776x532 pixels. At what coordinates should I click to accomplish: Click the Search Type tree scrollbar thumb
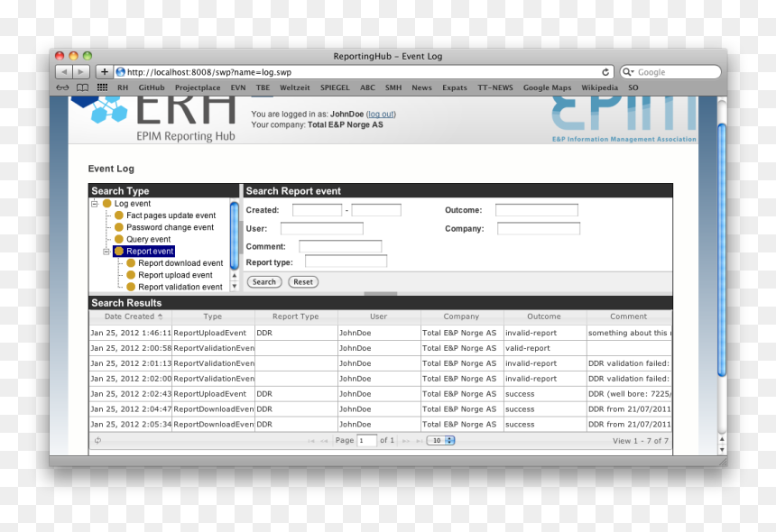point(235,235)
